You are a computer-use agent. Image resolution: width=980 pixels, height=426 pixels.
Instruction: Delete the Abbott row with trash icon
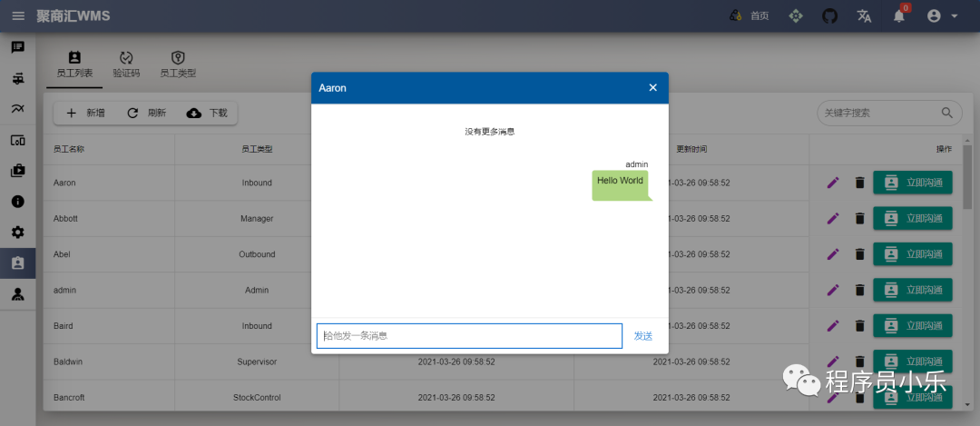point(859,219)
